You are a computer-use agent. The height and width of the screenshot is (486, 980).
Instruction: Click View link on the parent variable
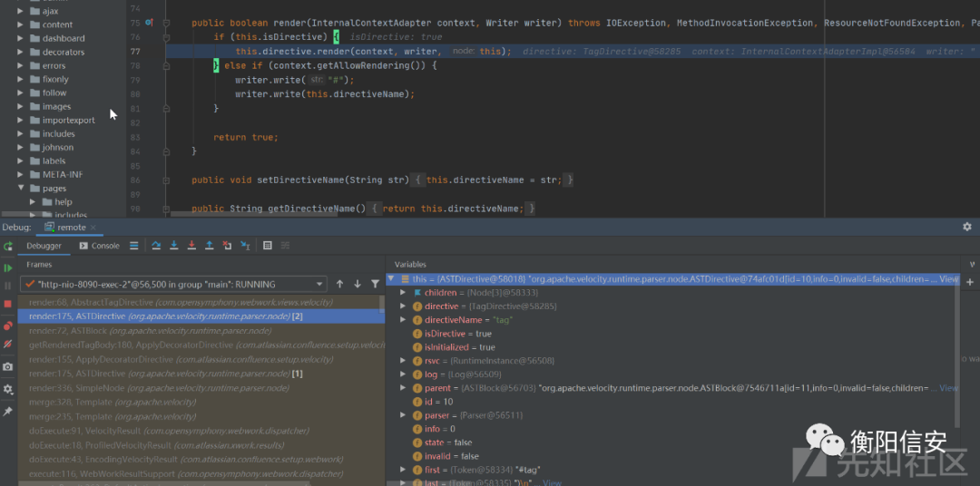tap(949, 388)
